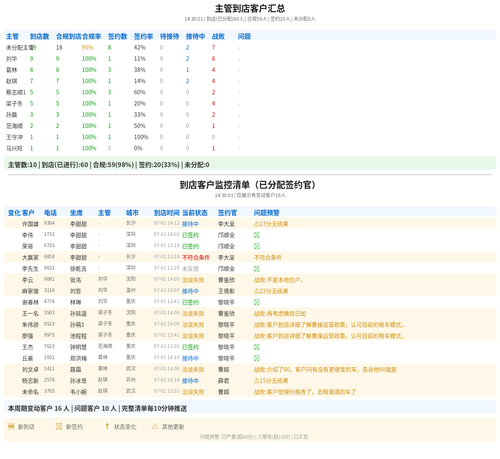Click customer name 大赢家
Image resolution: width=500 pixels, height=459 pixels.
point(30,258)
